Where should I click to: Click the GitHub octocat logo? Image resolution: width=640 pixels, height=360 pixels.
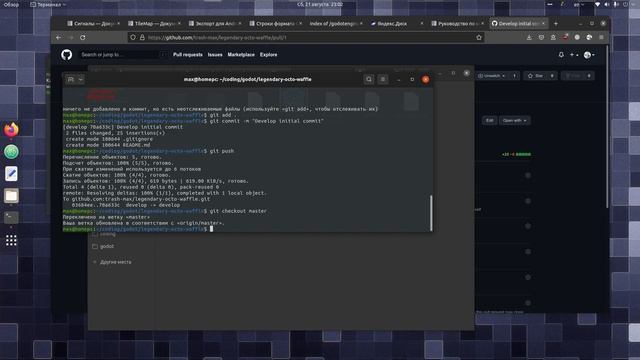coord(67,55)
